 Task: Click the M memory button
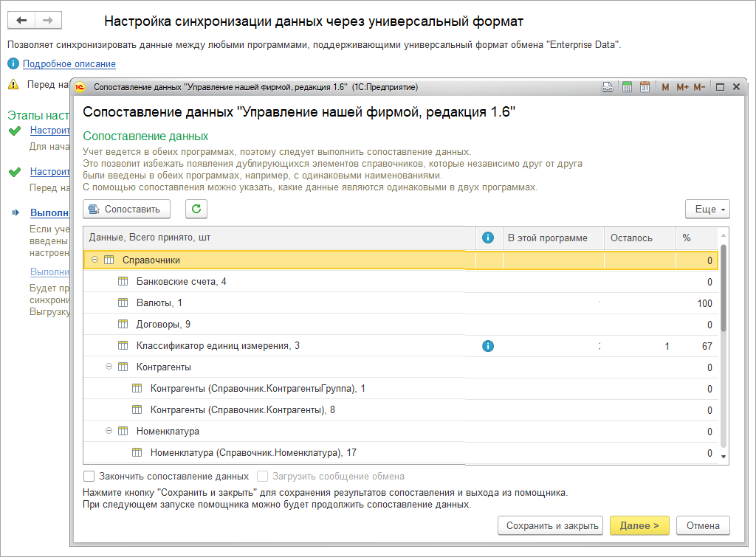[665, 87]
